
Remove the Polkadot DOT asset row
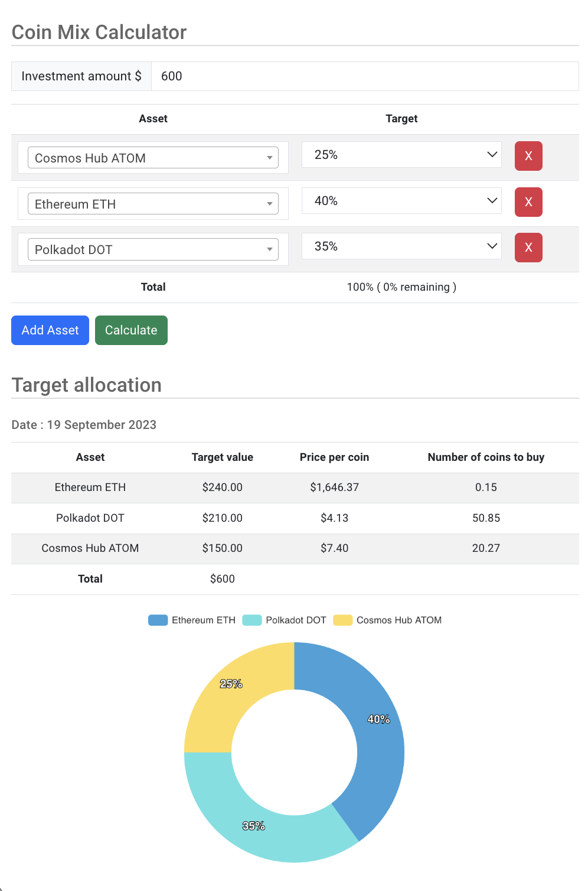[x=528, y=248]
